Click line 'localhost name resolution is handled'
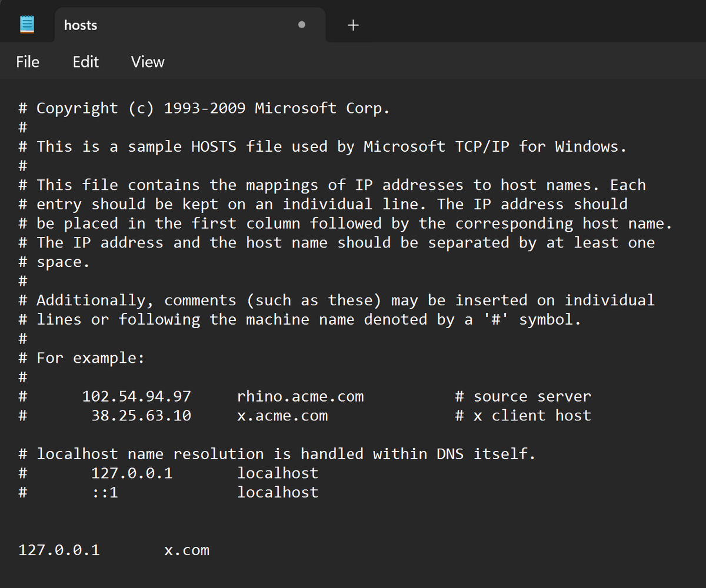 277,454
